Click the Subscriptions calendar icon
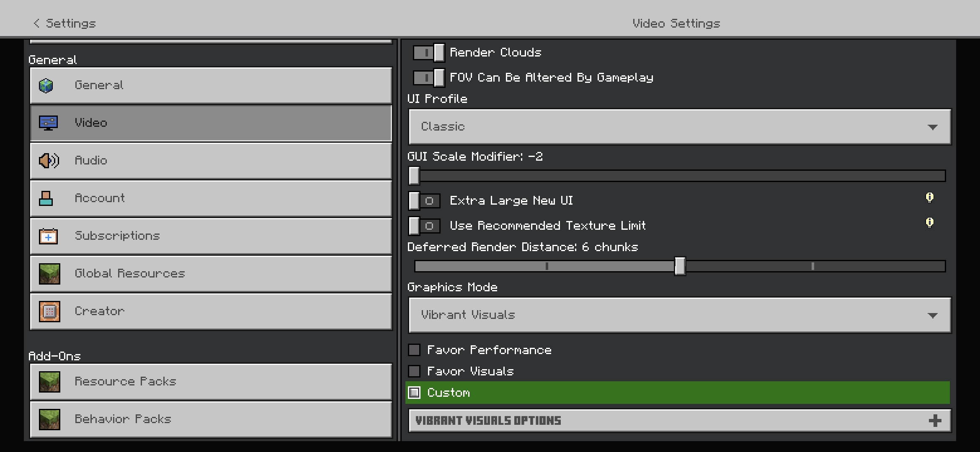The image size is (980, 452). point(49,236)
